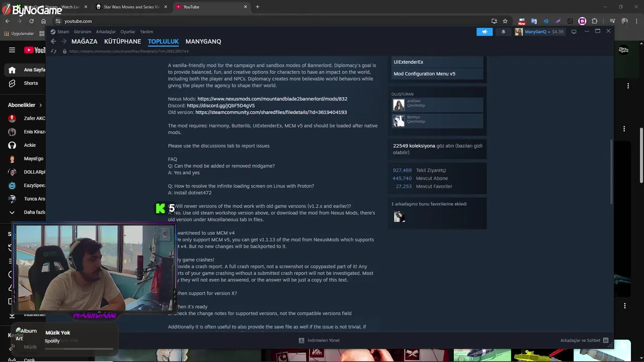The width and height of the screenshot is (644, 362).
Task: Click browser home button
Action: coord(43,21)
